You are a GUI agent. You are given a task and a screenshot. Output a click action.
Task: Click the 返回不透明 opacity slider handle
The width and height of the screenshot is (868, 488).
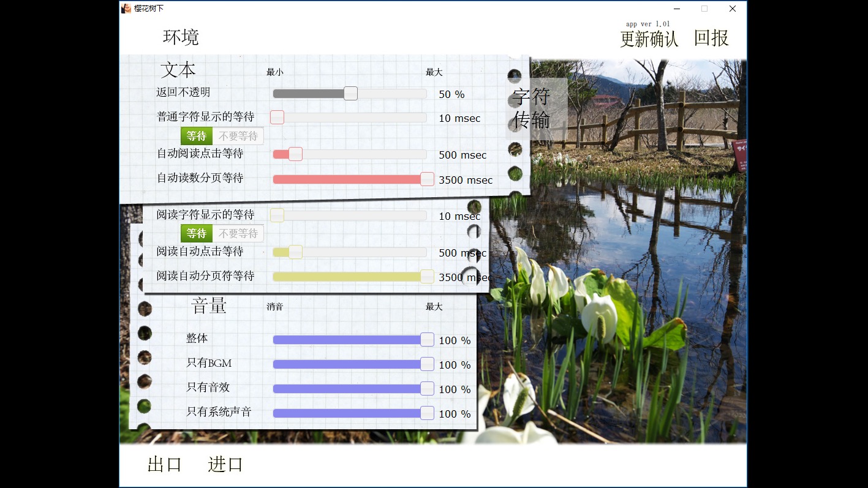[x=350, y=93]
